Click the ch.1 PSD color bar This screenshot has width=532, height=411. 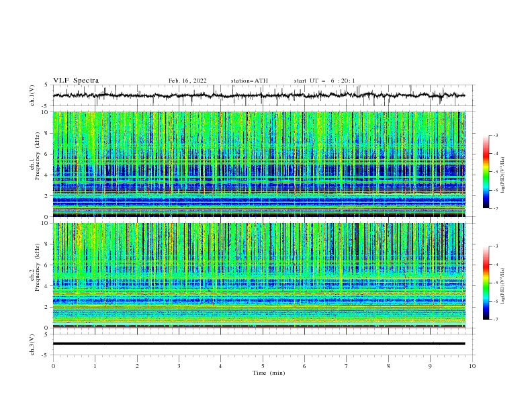coord(486,172)
